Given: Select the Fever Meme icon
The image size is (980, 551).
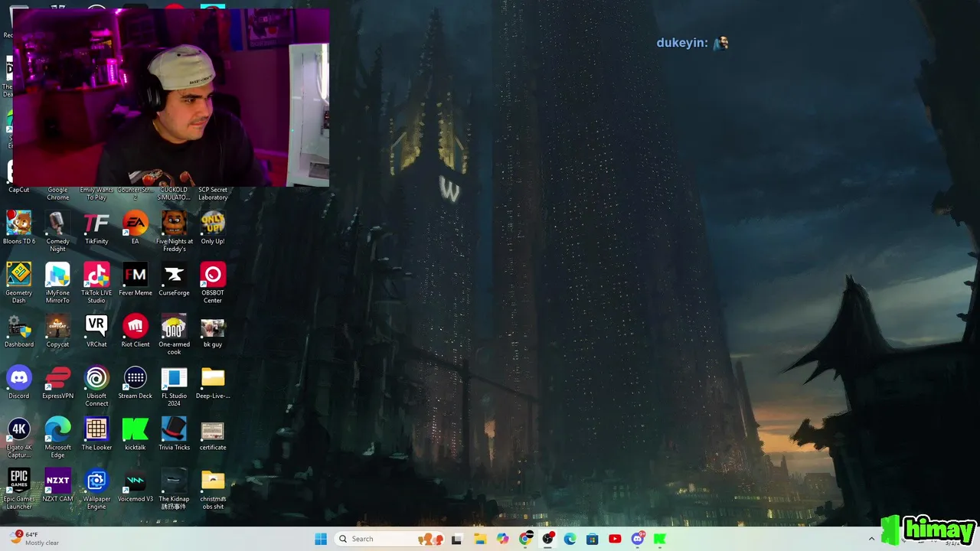Looking at the screenshot, I should [136, 279].
